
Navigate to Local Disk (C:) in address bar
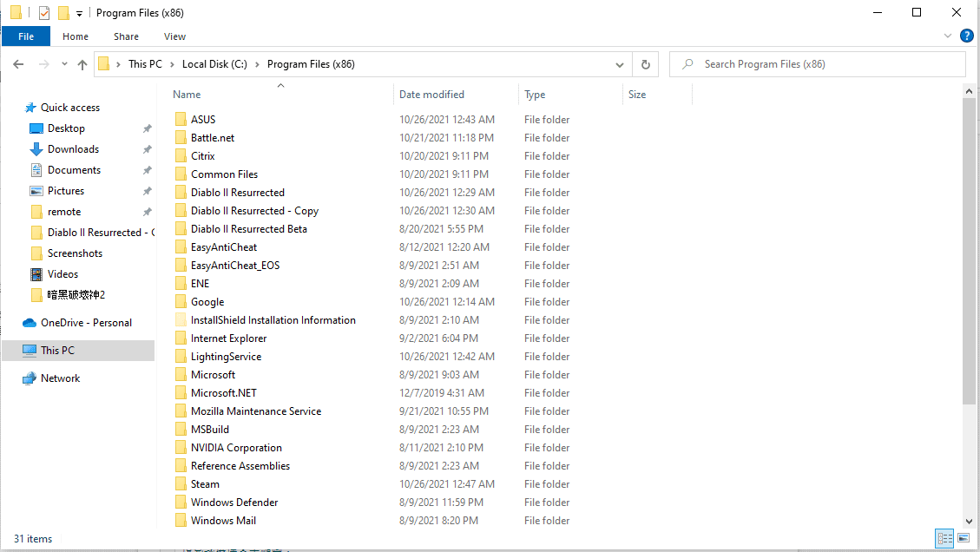[214, 64]
